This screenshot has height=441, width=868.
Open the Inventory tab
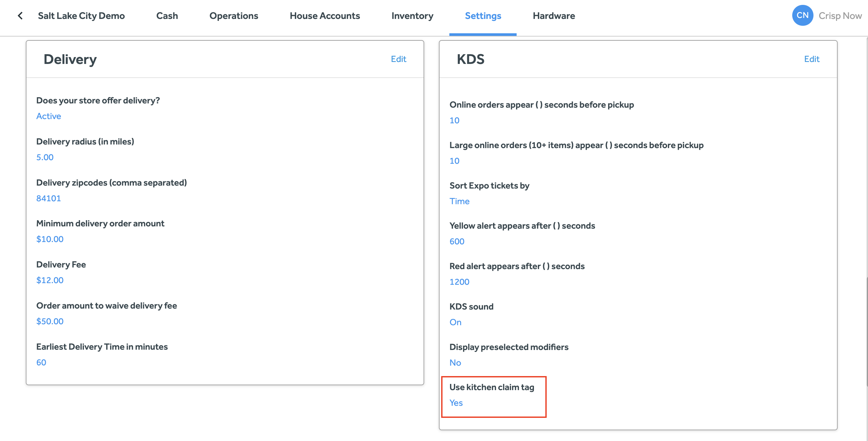click(x=412, y=16)
